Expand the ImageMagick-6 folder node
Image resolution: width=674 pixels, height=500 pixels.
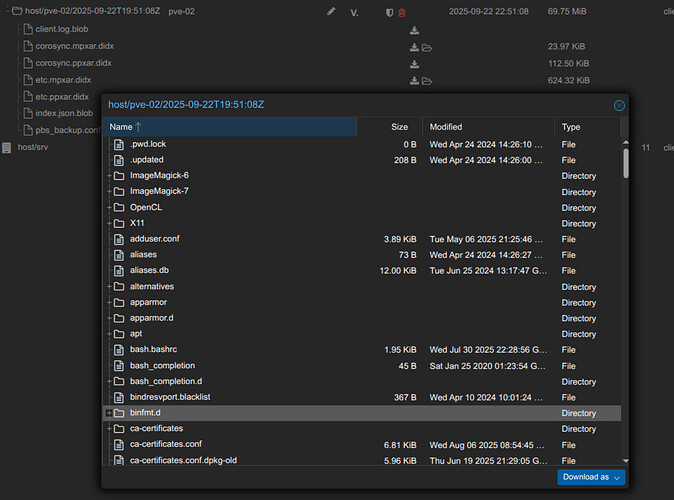109,176
